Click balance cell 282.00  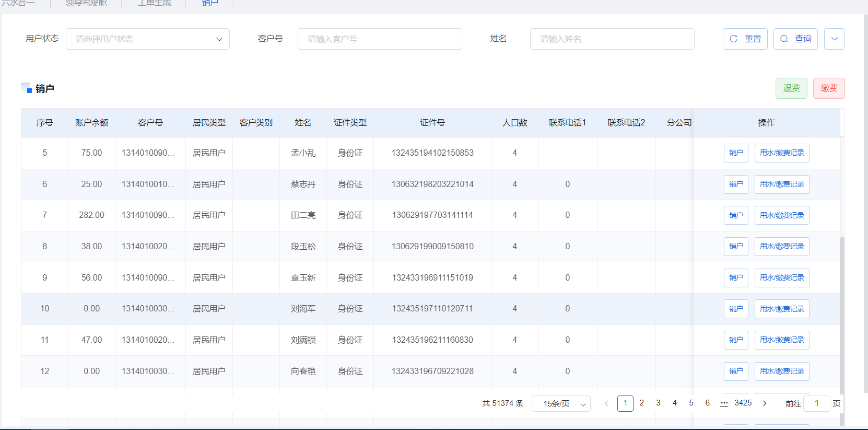pyautogui.click(x=91, y=215)
